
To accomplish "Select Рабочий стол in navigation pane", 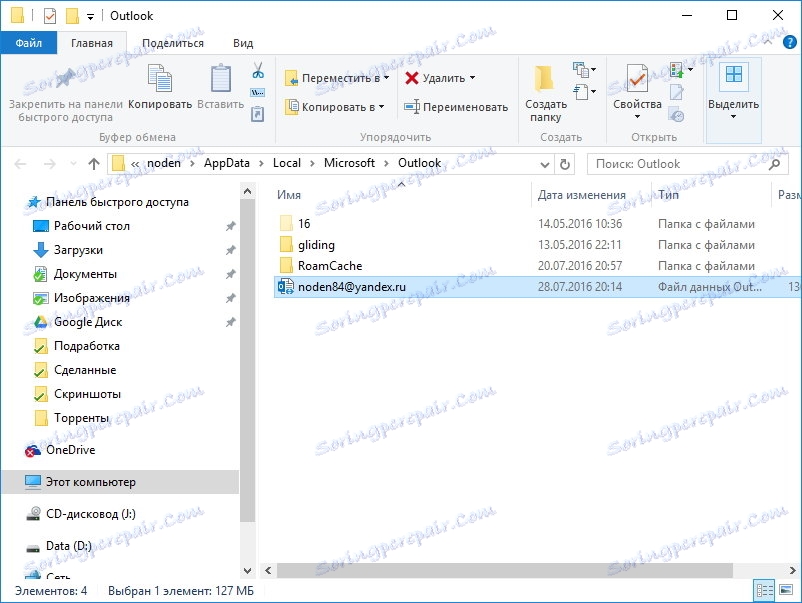I will (x=92, y=226).
